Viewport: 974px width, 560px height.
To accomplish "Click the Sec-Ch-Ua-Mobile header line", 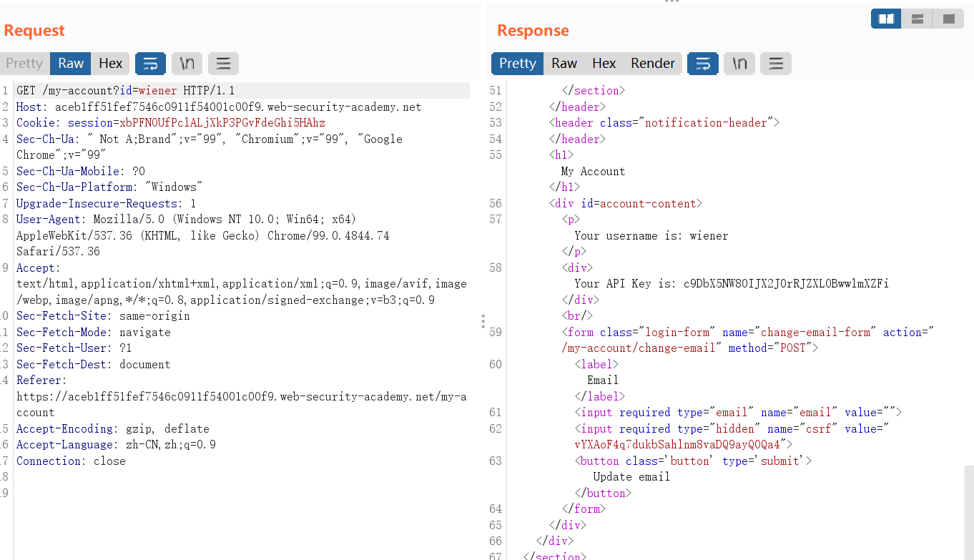I will point(81,172).
